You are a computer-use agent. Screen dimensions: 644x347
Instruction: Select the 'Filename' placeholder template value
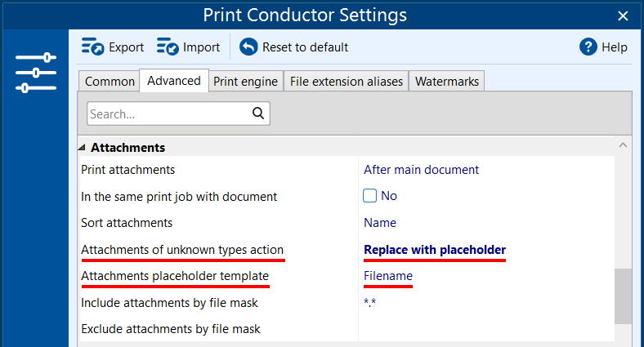coord(387,276)
